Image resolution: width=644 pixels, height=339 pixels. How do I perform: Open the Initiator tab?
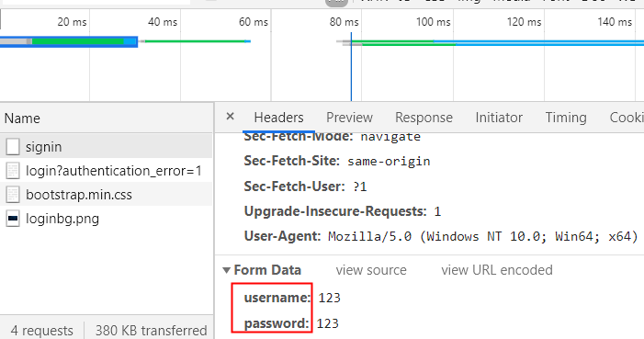[x=499, y=118]
